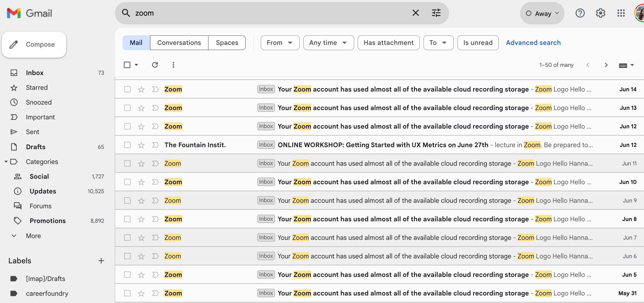The image size is (644, 303).
Task: Mark the Jun 13 Zoom email important
Action: coord(155,108)
